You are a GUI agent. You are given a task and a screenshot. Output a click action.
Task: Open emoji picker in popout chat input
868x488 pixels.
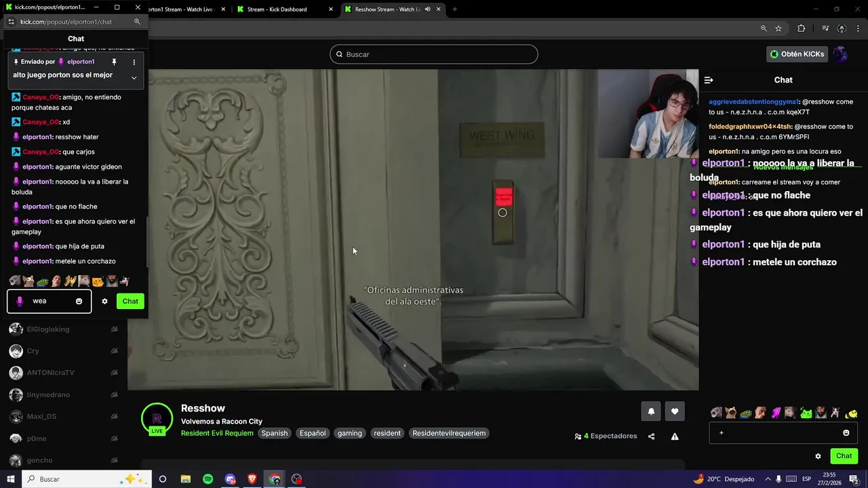coord(79,301)
